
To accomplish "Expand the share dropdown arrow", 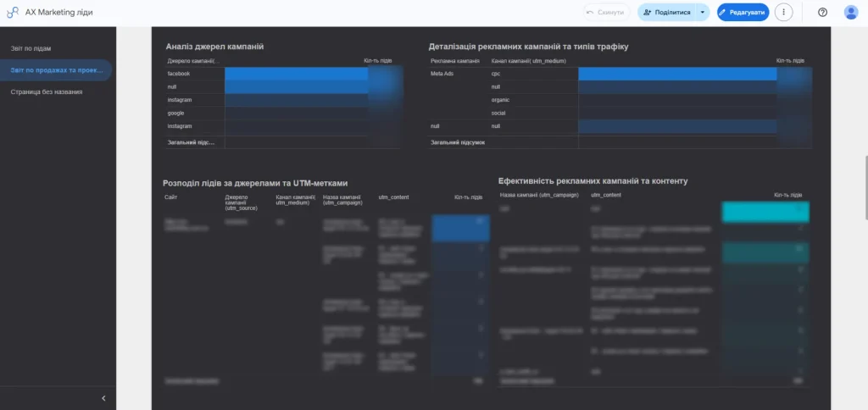I will coord(703,12).
